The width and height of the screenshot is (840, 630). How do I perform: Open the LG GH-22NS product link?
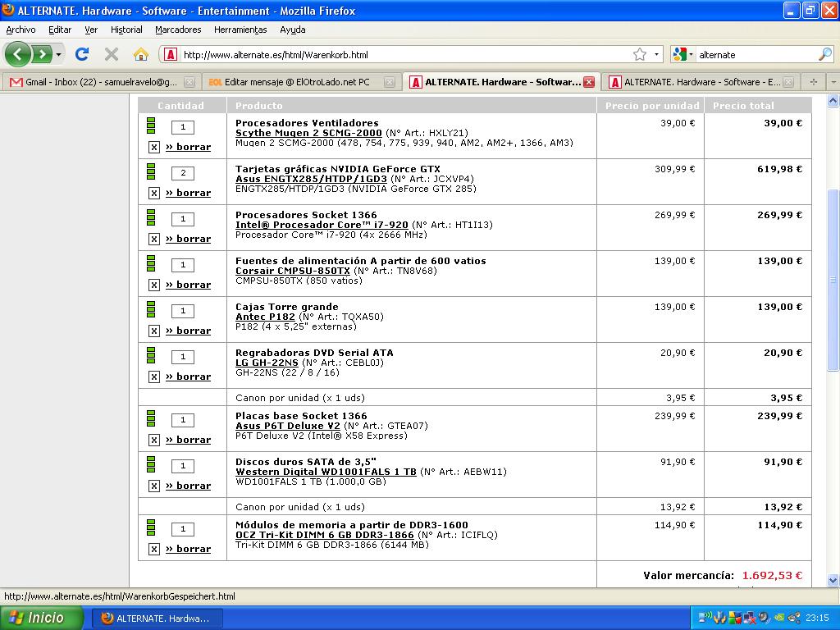click(267, 363)
